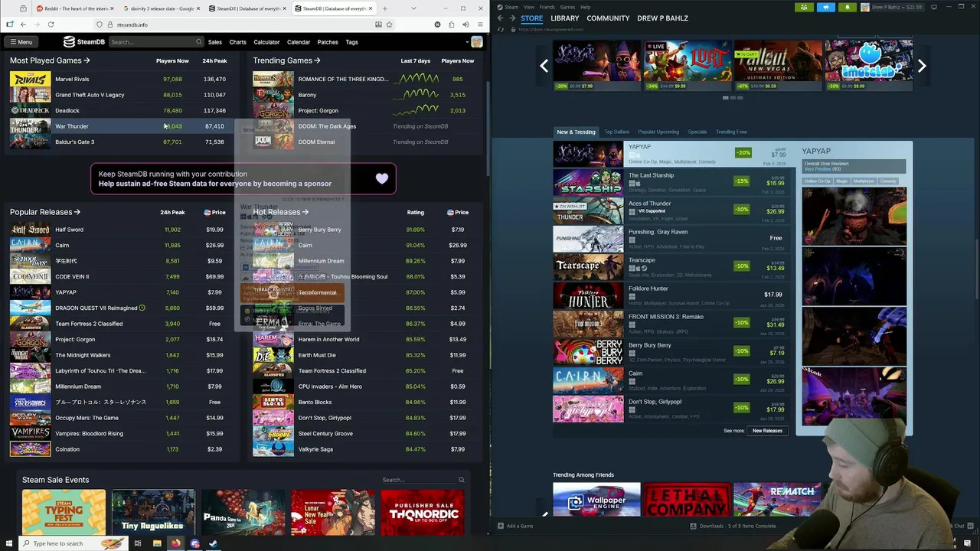Open the Calendar page on SteamDB
This screenshot has width=980, height=551.
[299, 42]
